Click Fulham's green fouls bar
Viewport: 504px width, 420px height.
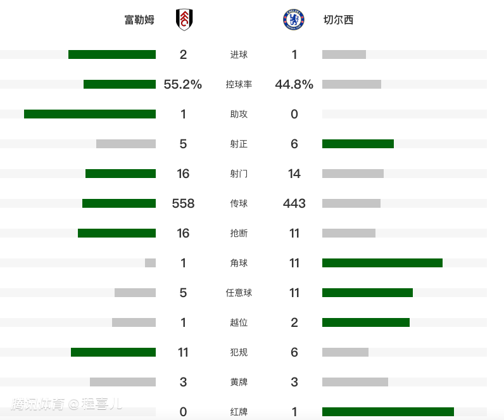113,352
